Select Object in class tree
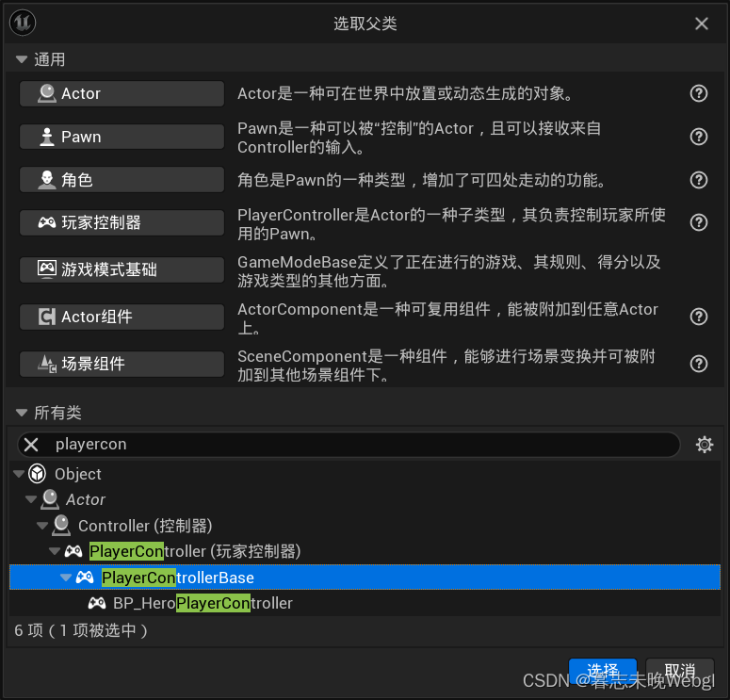Screen dimensions: 730x700 (78, 474)
